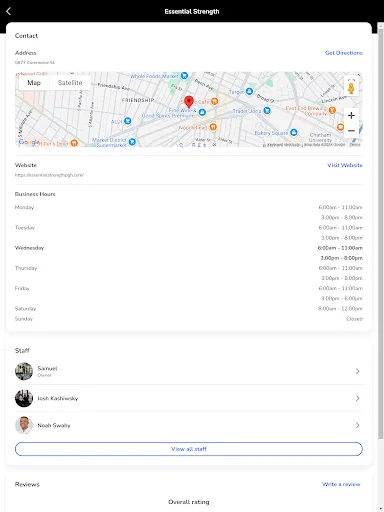
Task: Zoom in on the map
Action: pyautogui.click(x=351, y=116)
